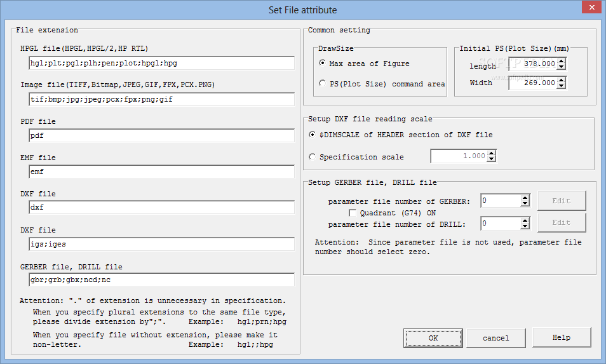Click the GERBER, DRILL file extension field
606x364 pixels.
(161, 280)
